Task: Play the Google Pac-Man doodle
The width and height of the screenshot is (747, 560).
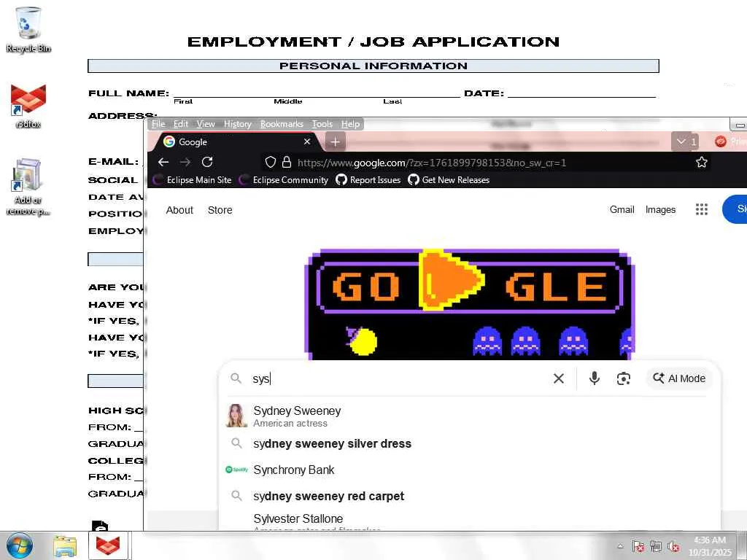Action: [x=450, y=280]
